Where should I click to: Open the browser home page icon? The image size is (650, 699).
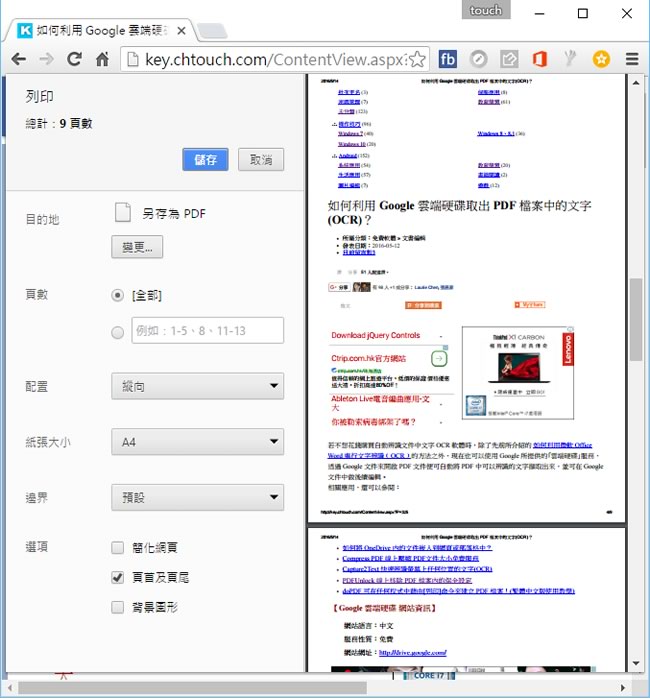coord(103,59)
